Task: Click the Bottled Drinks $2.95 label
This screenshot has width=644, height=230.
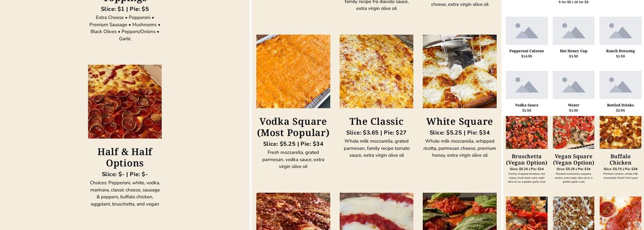Action: [x=621, y=108]
